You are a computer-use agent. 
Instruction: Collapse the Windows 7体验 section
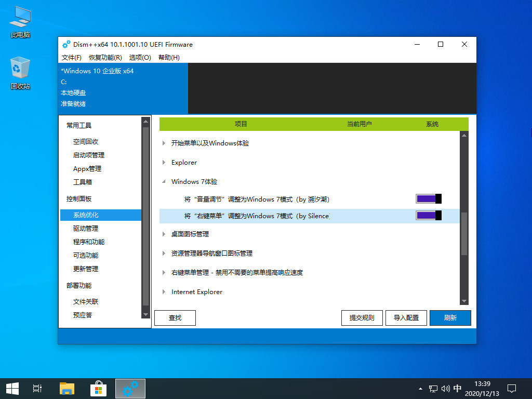pos(165,180)
